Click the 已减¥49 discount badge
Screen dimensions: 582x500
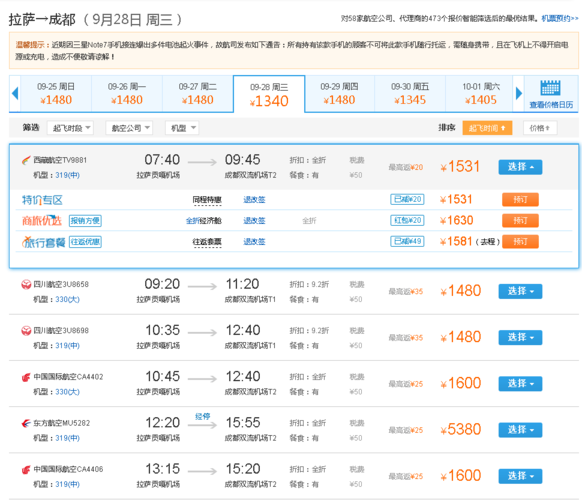[407, 241]
